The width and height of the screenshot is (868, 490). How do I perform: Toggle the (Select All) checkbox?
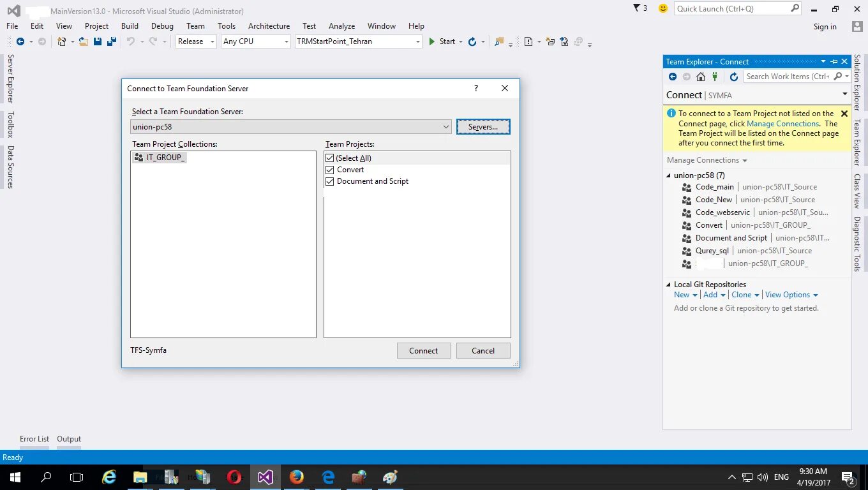[330, 158]
